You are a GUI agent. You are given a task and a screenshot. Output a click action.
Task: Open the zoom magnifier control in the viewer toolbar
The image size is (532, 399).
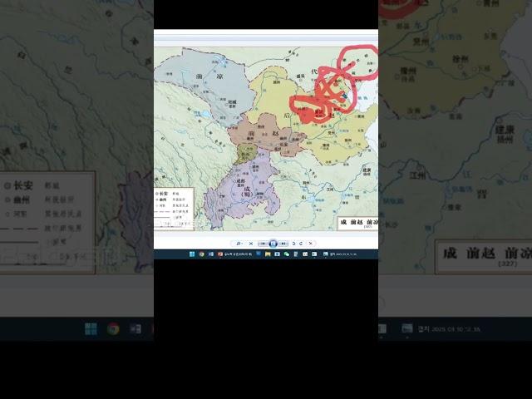[x=239, y=244]
